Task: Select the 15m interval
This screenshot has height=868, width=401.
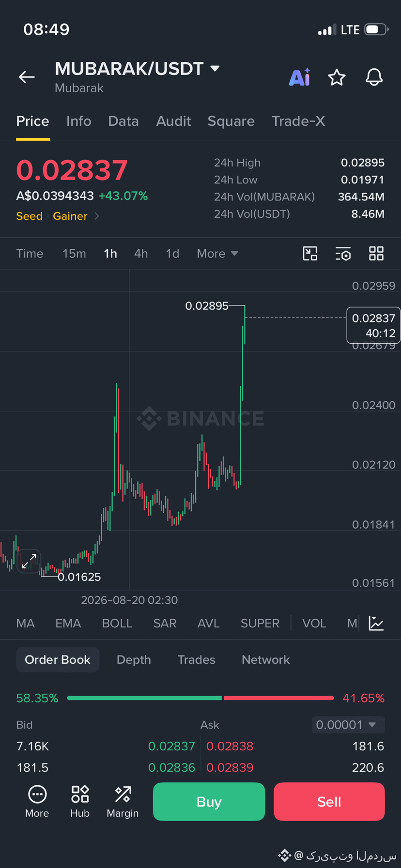Action: (x=74, y=254)
